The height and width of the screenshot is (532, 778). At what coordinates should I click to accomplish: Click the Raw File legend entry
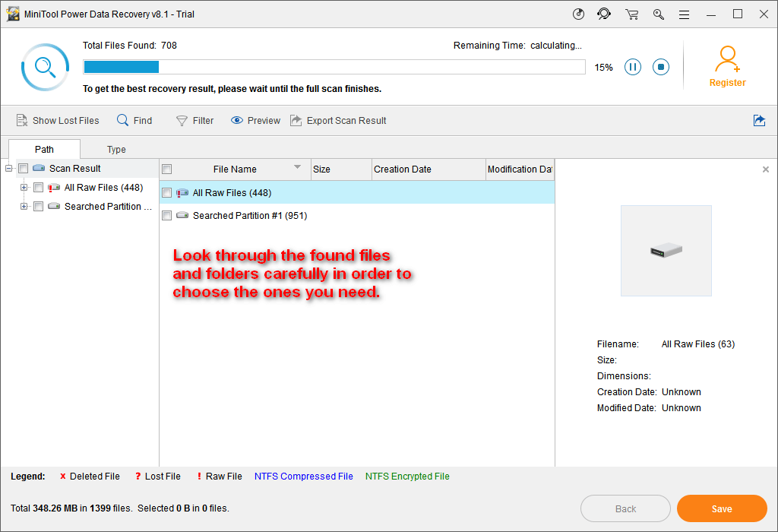click(x=220, y=477)
